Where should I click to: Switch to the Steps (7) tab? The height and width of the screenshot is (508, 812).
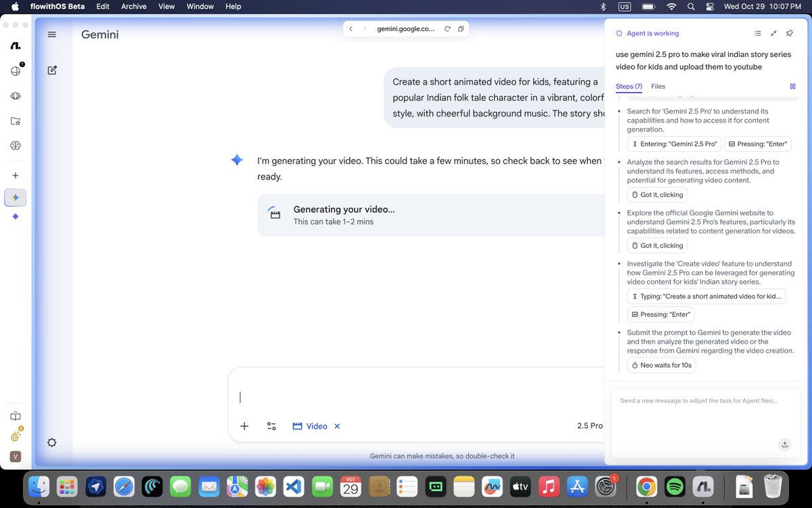(629, 87)
